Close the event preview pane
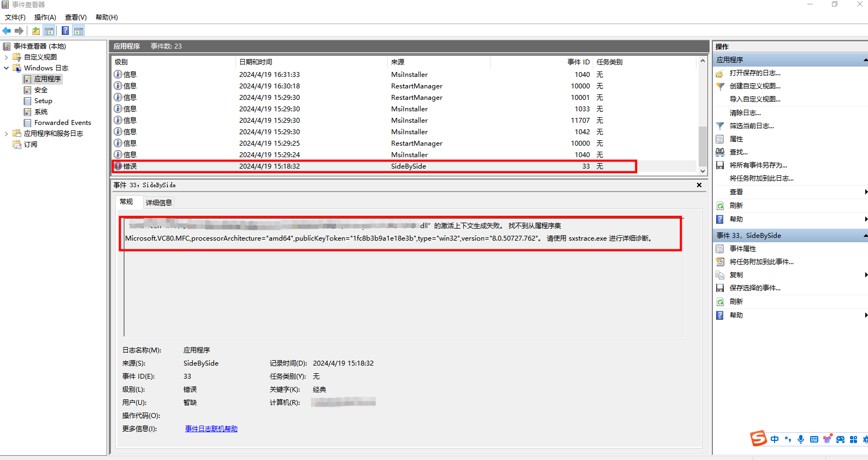Viewport: 868px width, 460px height. tap(699, 185)
